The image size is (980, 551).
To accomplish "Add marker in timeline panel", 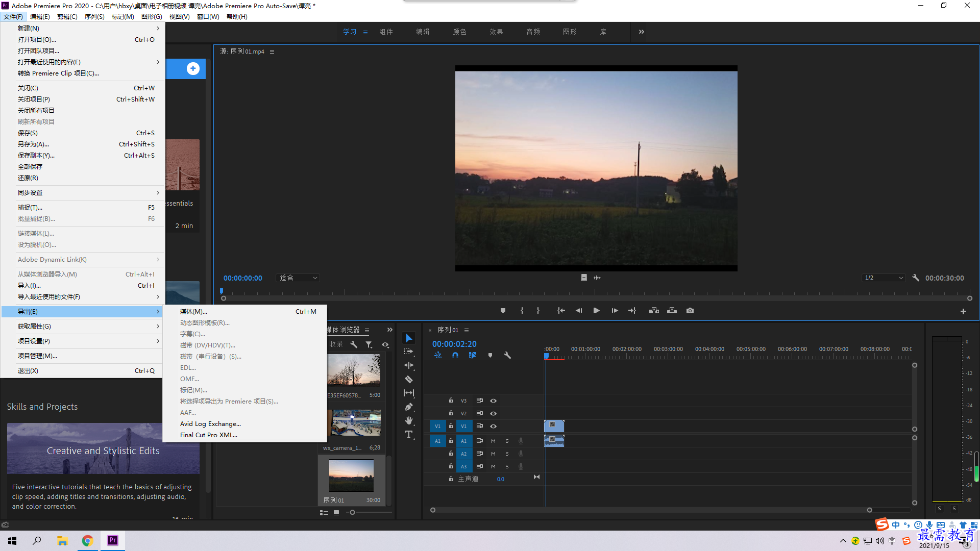I will pyautogui.click(x=490, y=355).
